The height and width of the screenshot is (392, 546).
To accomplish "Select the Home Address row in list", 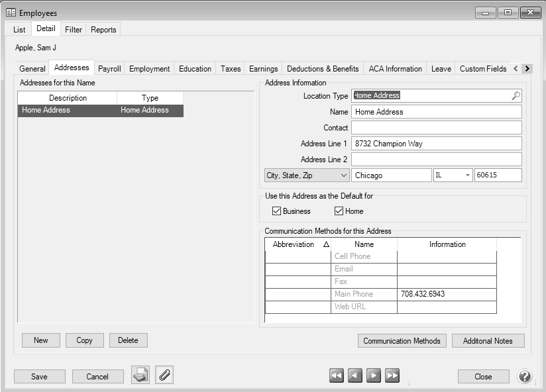I will [101, 111].
